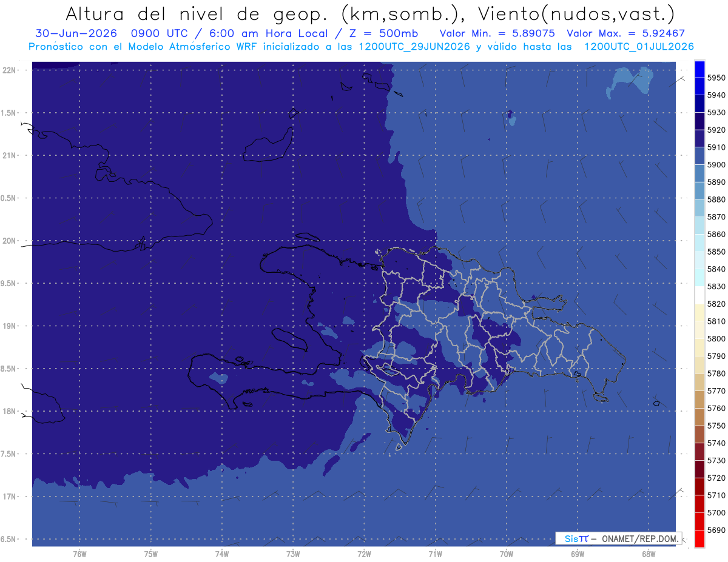Click the map title starting "Altura del nivel de geop."
This screenshot has width=728, height=562.
pos(369,13)
